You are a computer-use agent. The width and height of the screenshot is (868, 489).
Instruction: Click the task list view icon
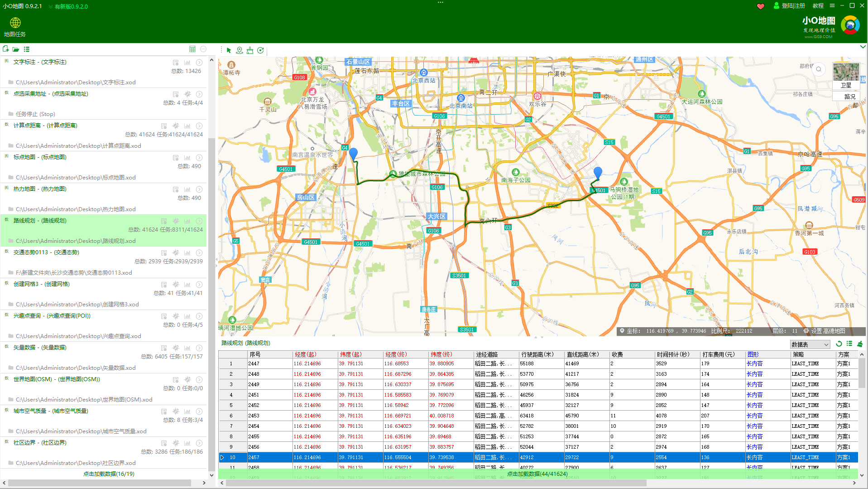(x=27, y=49)
